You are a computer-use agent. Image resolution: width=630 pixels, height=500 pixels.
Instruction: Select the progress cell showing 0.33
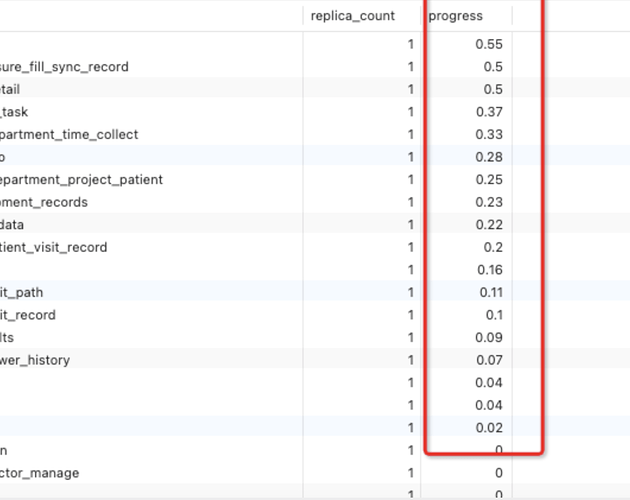click(466, 134)
